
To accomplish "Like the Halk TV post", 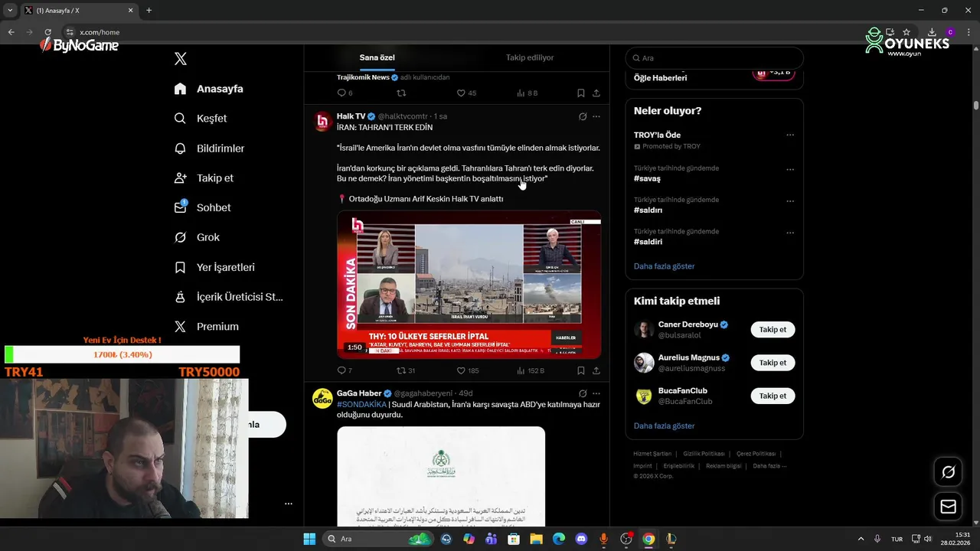I will click(x=467, y=370).
